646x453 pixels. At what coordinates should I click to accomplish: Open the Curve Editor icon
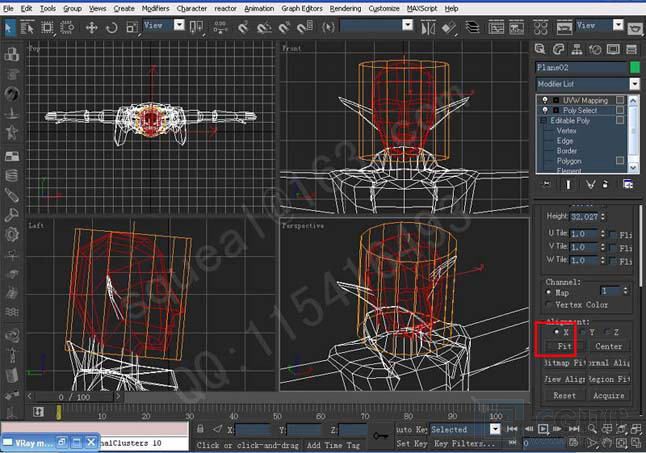496,28
